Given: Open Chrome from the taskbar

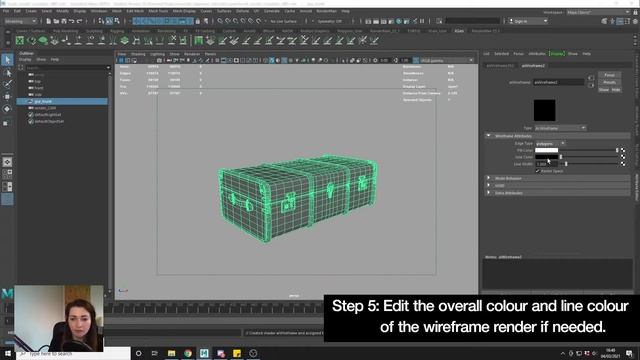Looking at the screenshot, I should 188,353.
